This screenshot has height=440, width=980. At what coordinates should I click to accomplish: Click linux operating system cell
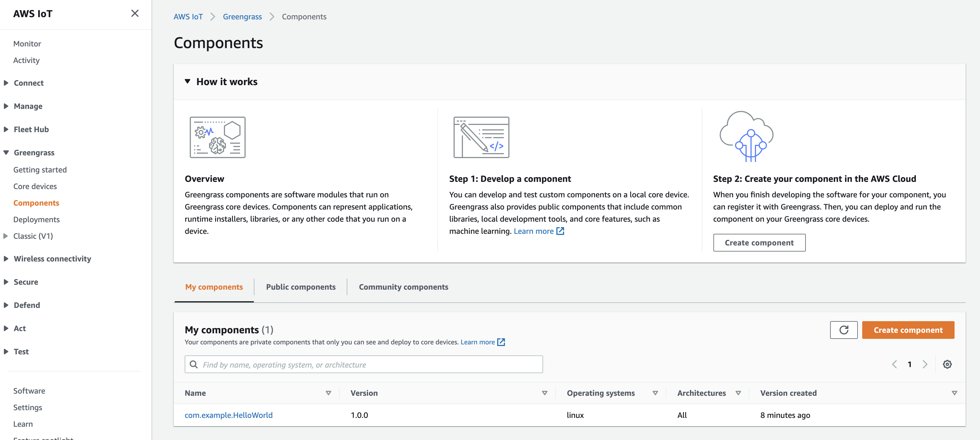tap(575, 415)
